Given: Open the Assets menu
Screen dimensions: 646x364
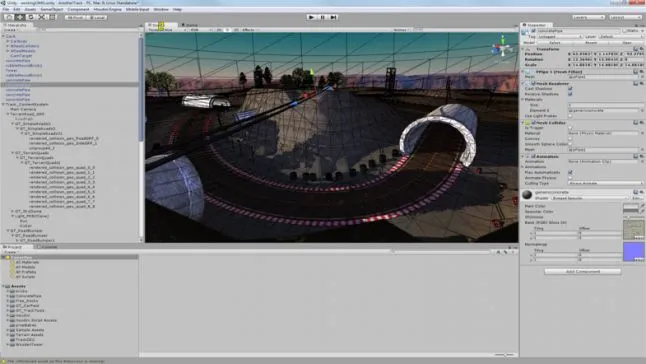Looking at the screenshot, I should coord(30,9).
